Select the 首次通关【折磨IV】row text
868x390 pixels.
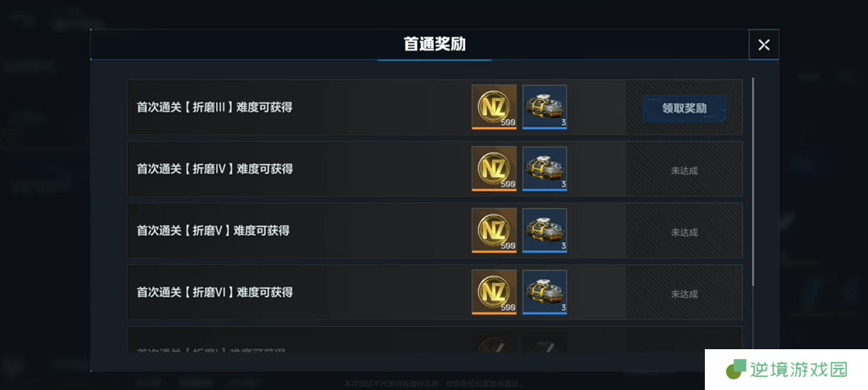pyautogui.click(x=215, y=168)
